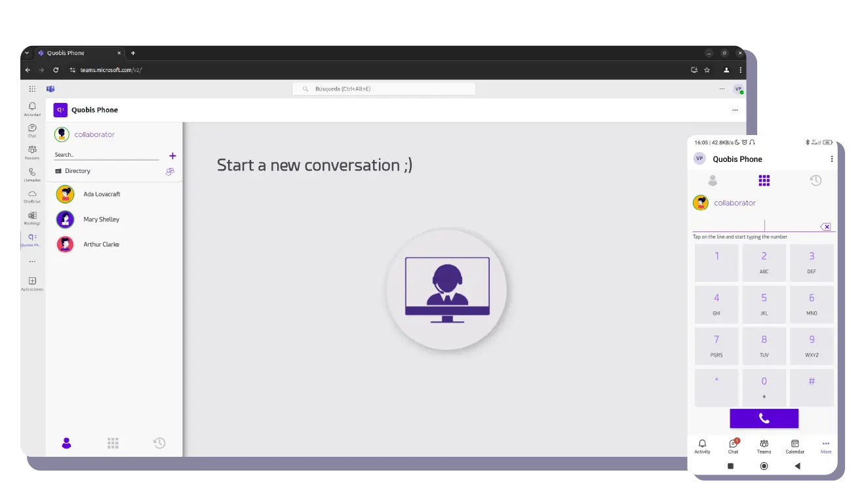The width and height of the screenshot is (866, 504).
Task: Select Mary Shelley contact
Action: pos(101,220)
